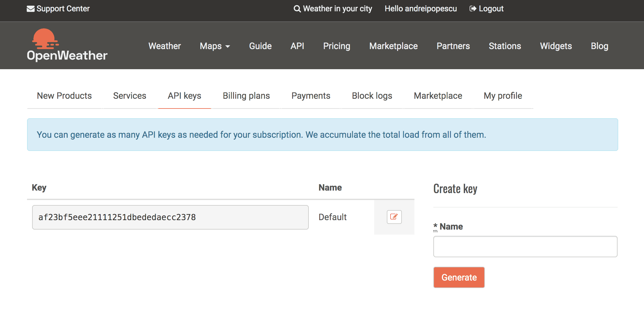Open the Marketplace account tab
The image size is (644, 317).
coord(438,96)
